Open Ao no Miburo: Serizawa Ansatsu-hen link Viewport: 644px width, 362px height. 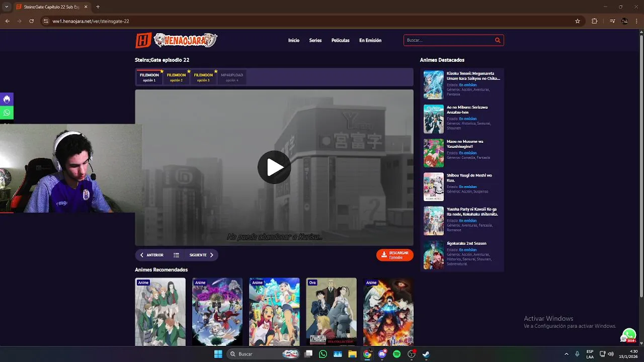tap(467, 110)
